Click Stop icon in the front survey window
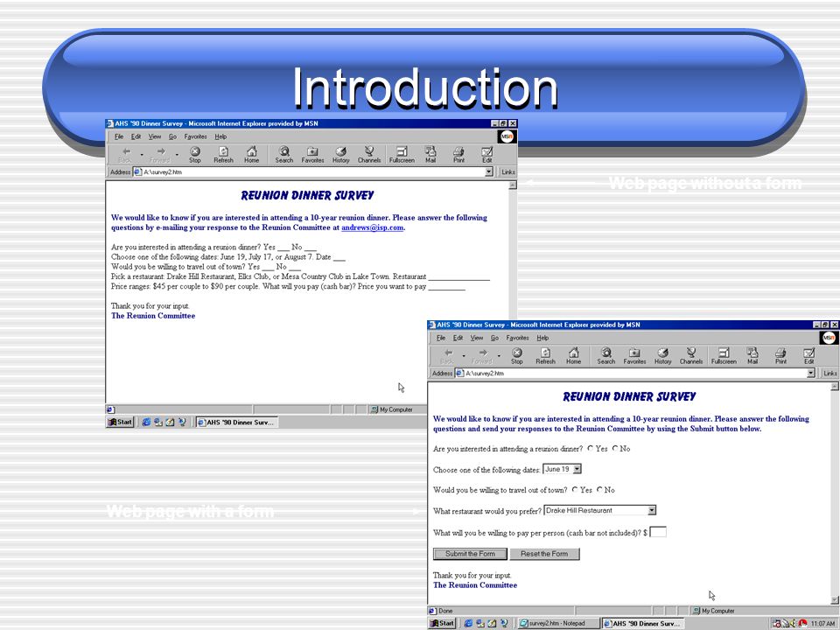 click(517, 356)
